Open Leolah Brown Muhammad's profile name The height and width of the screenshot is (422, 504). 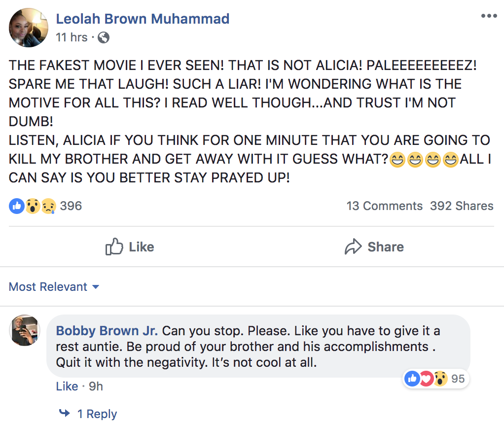pos(143,19)
